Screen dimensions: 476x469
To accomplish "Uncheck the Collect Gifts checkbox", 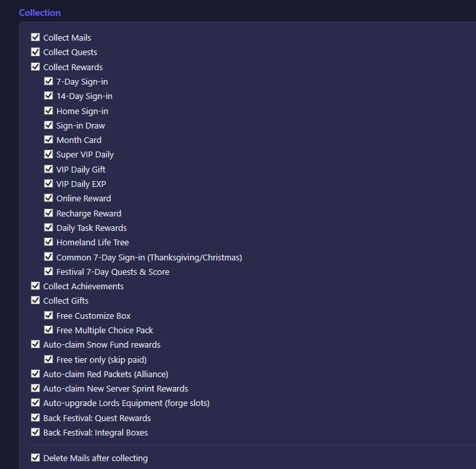I will coord(35,300).
